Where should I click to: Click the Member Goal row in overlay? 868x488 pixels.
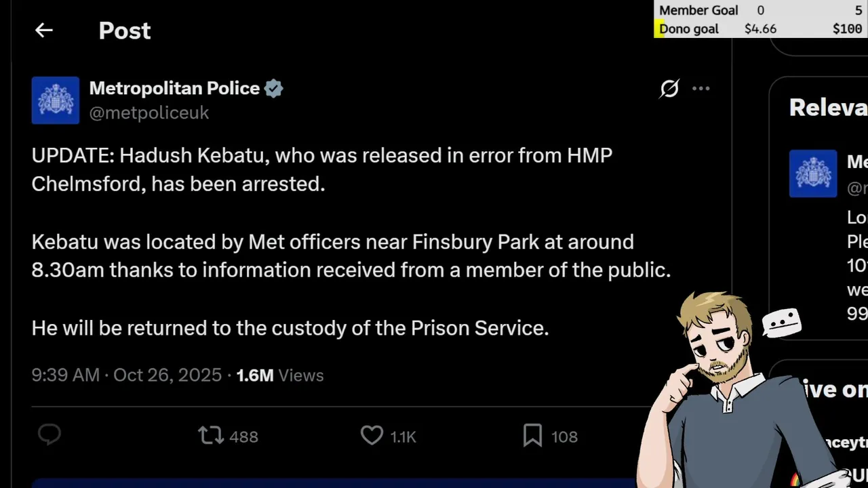pos(759,10)
